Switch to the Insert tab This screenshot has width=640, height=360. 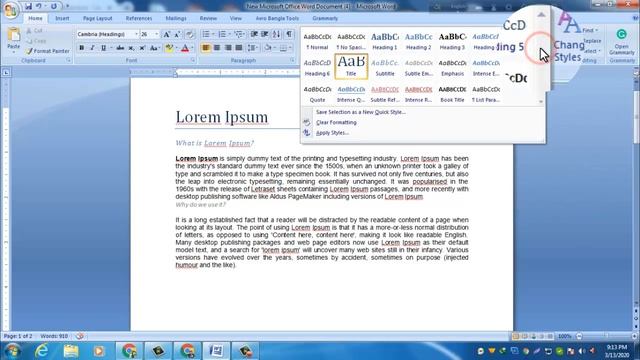tap(62, 18)
